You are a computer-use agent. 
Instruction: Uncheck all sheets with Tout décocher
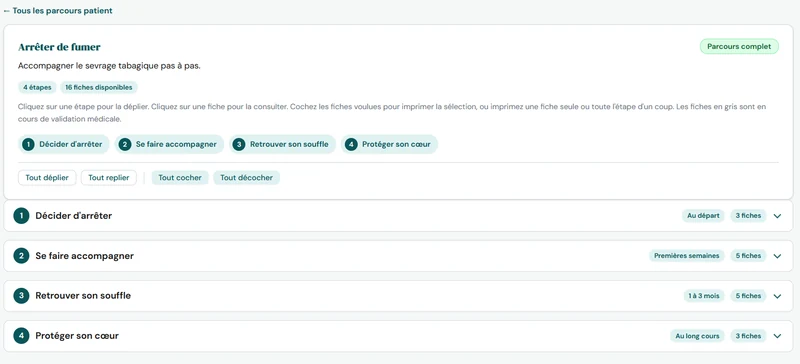click(x=246, y=178)
